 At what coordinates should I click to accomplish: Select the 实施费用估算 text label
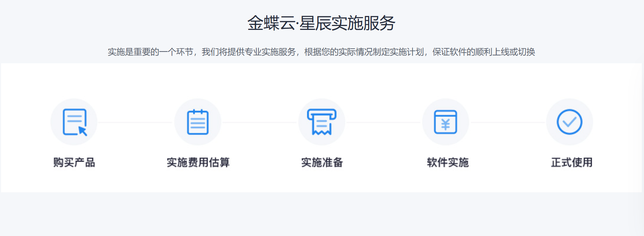pos(198,162)
